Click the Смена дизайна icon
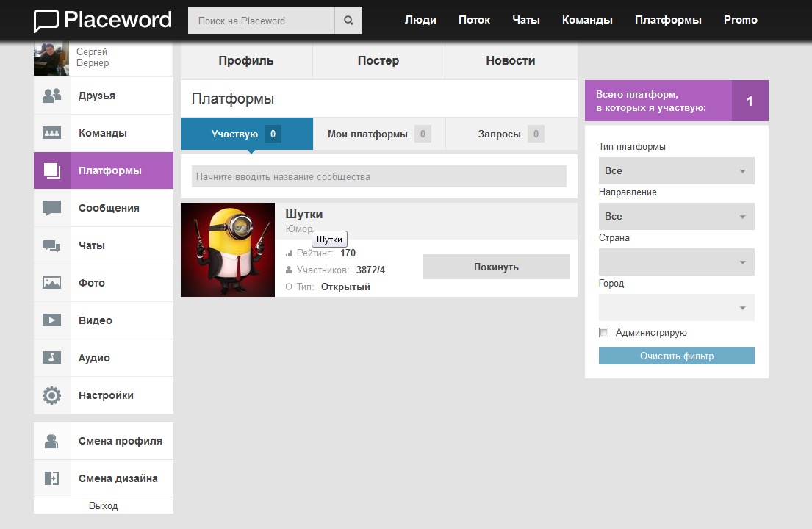The height and width of the screenshot is (529, 812). click(51, 478)
